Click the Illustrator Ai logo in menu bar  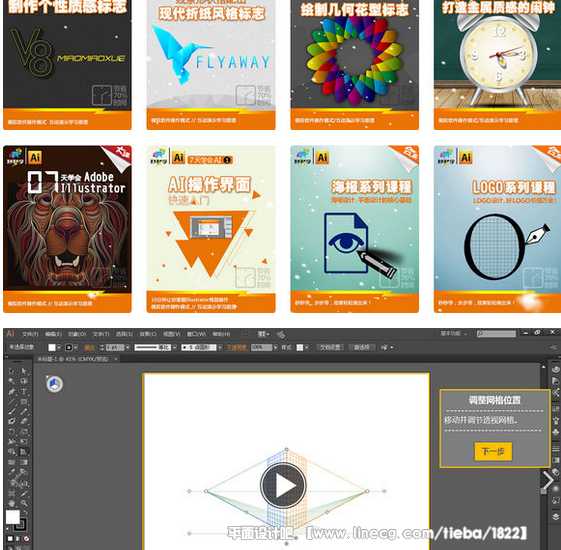click(x=10, y=334)
